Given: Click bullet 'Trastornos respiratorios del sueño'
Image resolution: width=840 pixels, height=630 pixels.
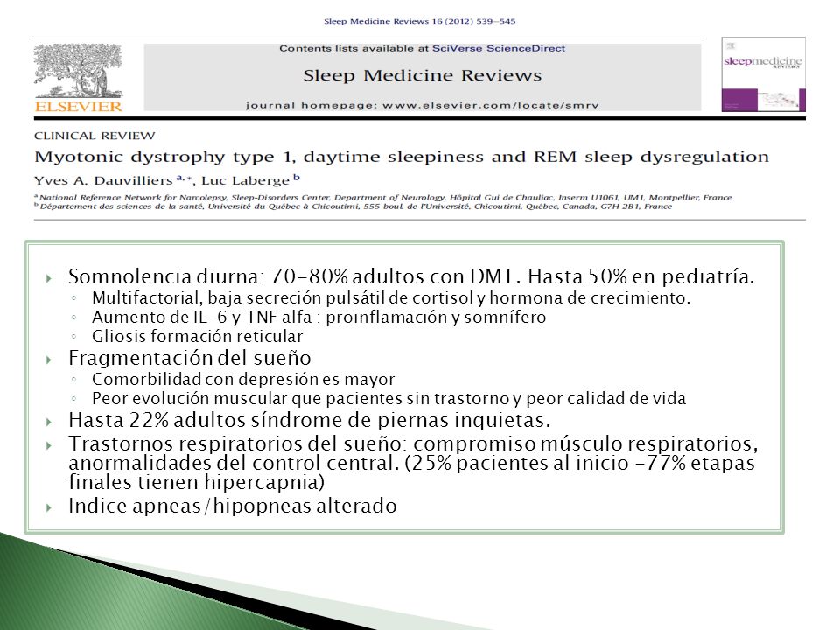Looking at the screenshot, I should coord(413,463).
